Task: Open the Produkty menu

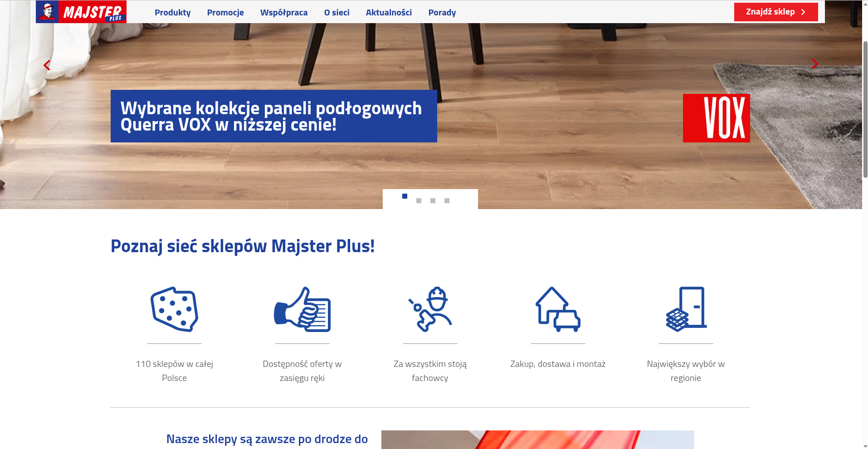Action: [x=172, y=12]
